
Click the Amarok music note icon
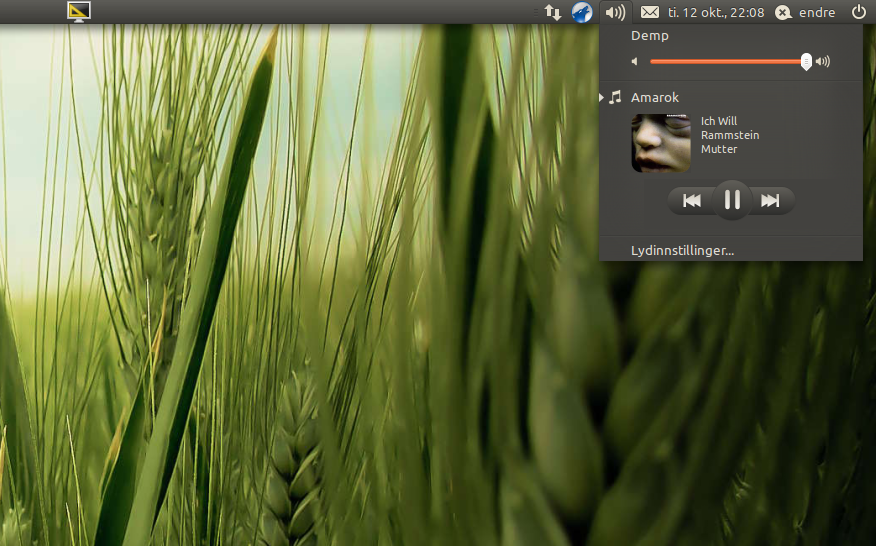pyautogui.click(x=615, y=97)
